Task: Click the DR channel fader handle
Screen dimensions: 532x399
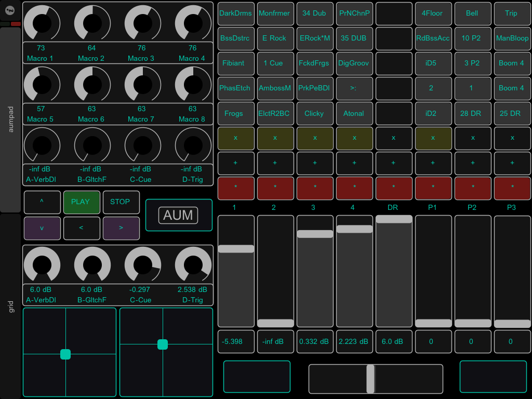Action: (x=394, y=219)
